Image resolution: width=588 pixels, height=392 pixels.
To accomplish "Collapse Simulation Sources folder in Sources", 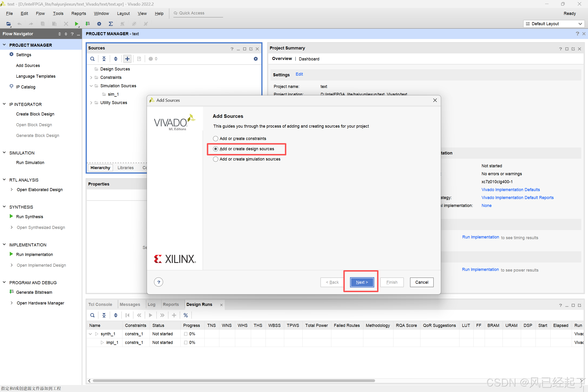I will point(91,86).
